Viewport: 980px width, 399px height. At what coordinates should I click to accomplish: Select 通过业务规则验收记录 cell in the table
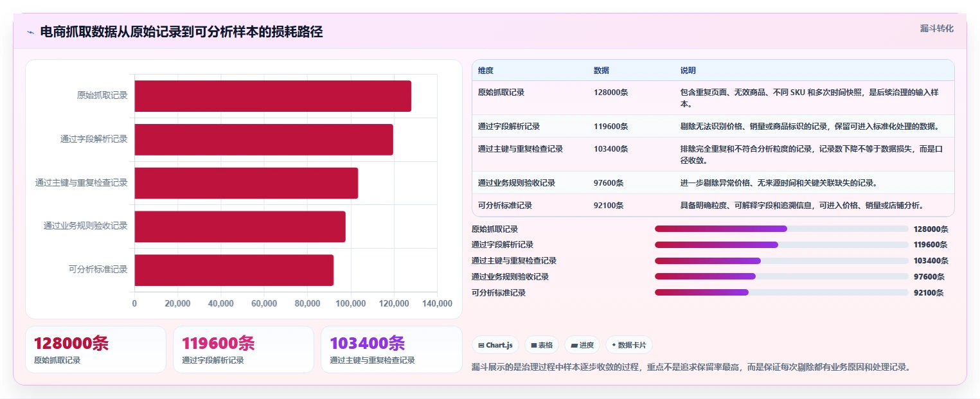pos(517,182)
